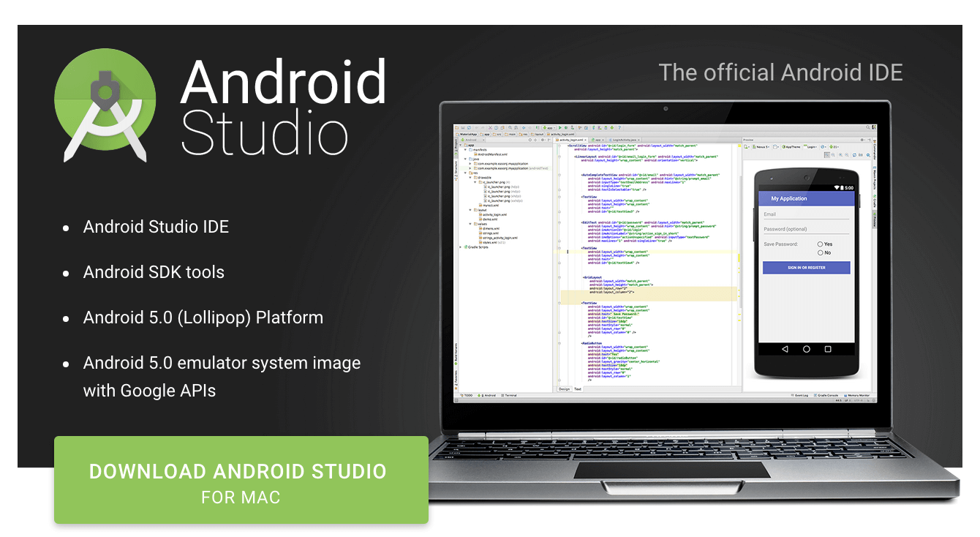Click the Help question mark toolbar icon
980x537 pixels.
(619, 128)
